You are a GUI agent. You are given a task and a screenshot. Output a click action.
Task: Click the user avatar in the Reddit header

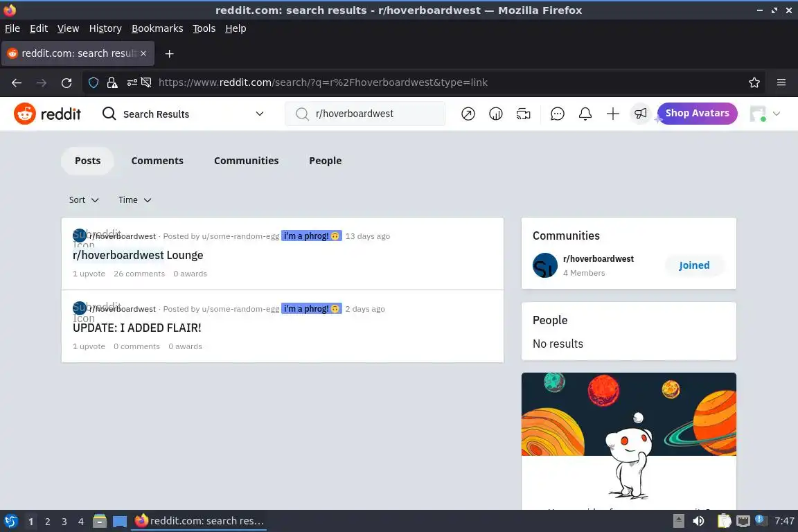click(758, 114)
